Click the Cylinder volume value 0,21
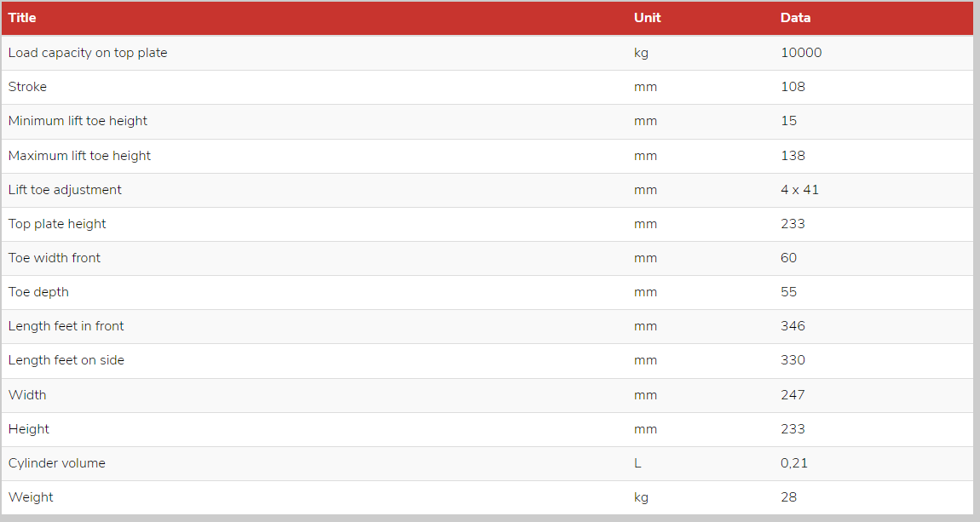 (x=793, y=462)
